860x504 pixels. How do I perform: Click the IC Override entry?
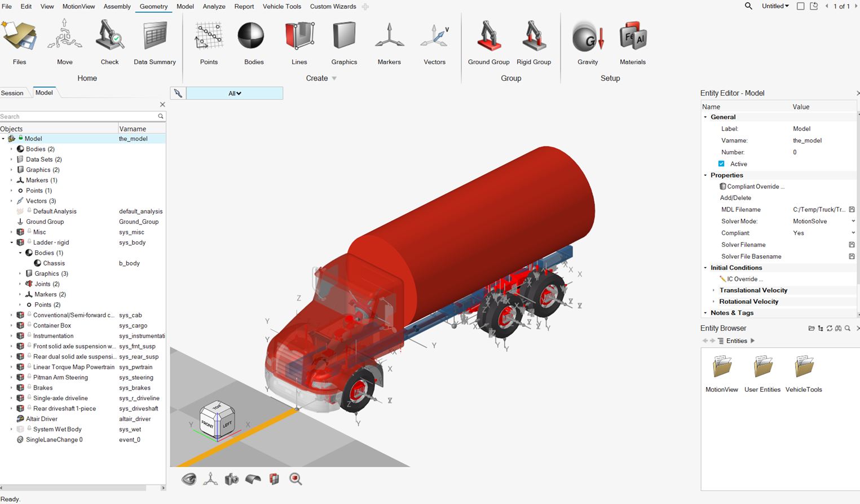[x=741, y=279]
